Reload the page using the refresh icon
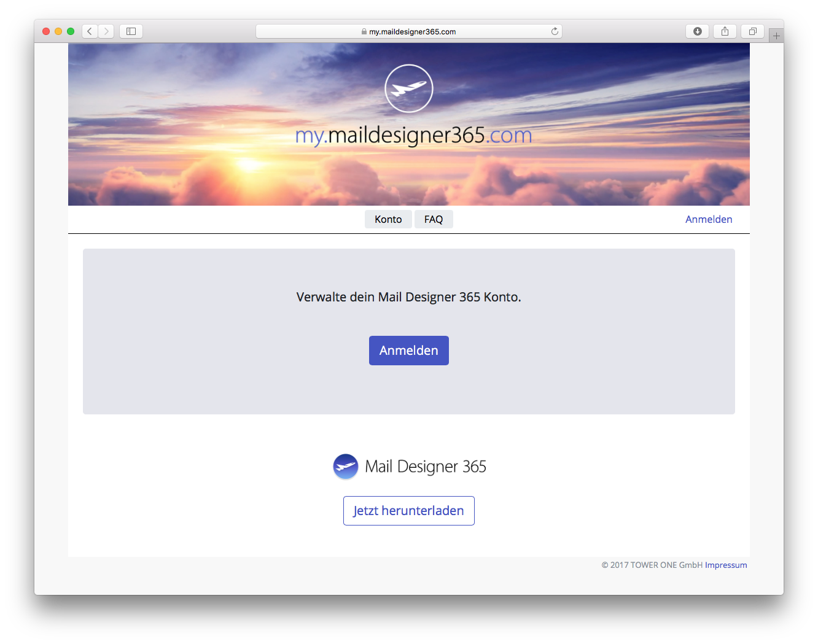Viewport: 818px width, 644px height. point(555,31)
